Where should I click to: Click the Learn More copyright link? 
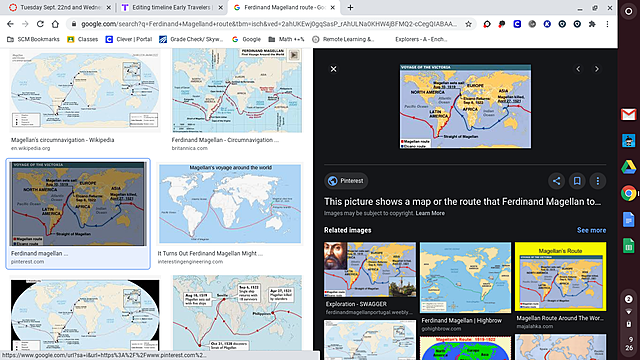tap(430, 213)
